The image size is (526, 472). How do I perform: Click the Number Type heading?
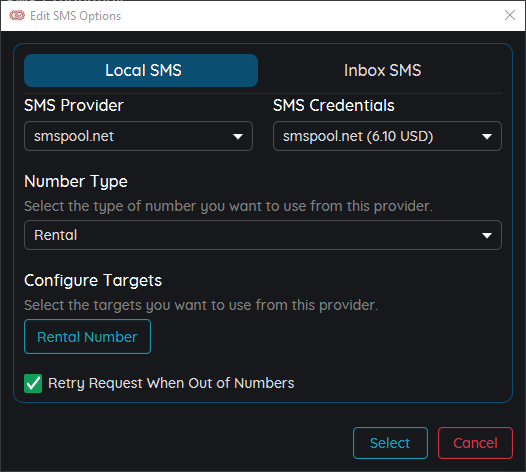76,181
